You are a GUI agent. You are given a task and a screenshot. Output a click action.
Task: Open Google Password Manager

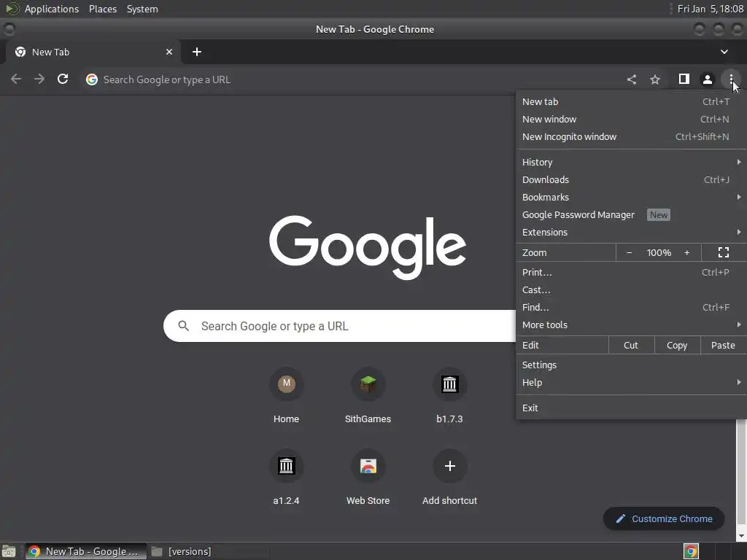[x=631, y=215]
